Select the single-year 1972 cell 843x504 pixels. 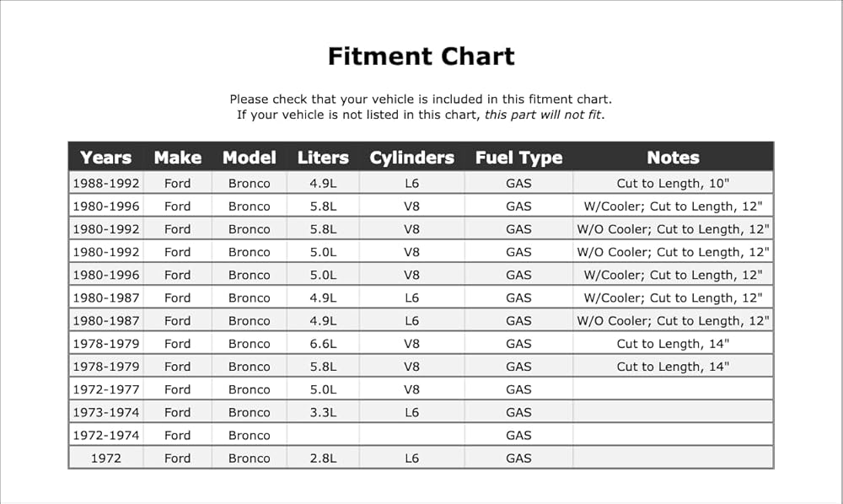(x=106, y=458)
